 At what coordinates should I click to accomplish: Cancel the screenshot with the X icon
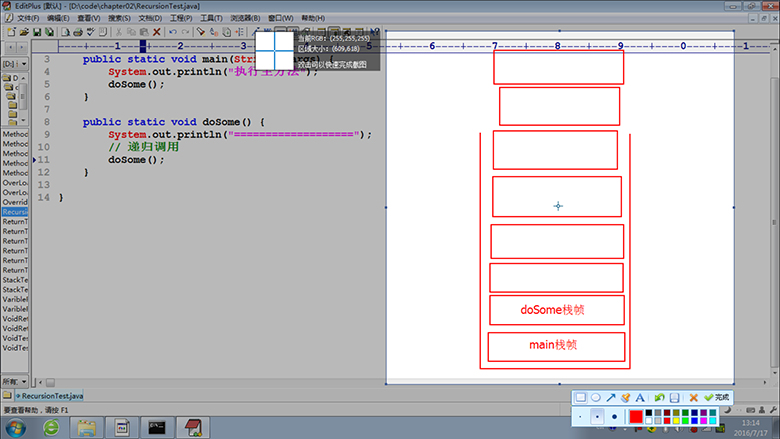click(x=694, y=397)
